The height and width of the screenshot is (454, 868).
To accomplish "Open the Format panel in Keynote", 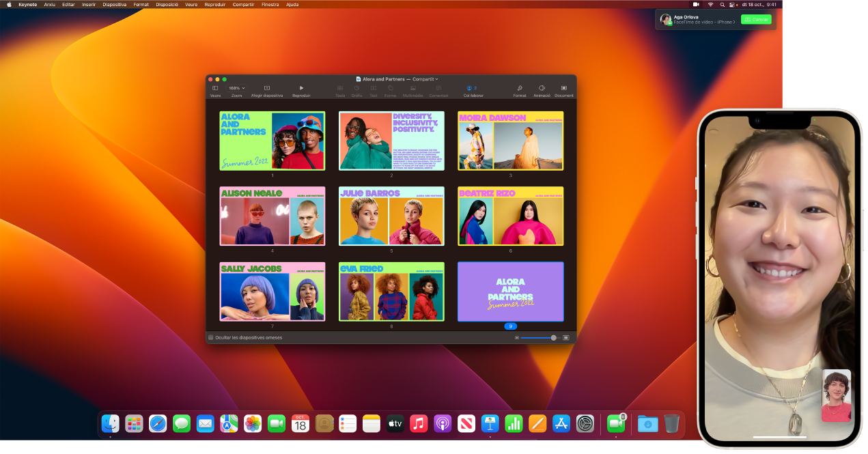I will tap(519, 89).
